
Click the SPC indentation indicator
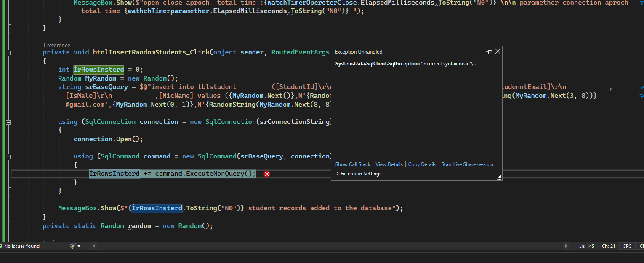click(627, 246)
